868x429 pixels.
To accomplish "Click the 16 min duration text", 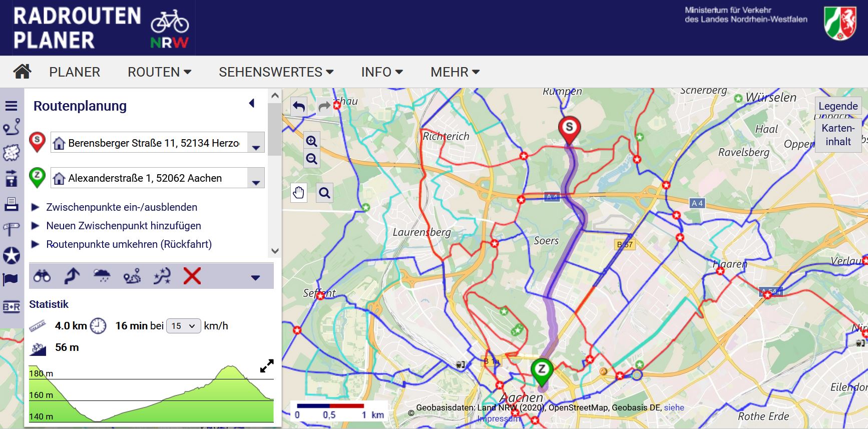I will [x=132, y=326].
